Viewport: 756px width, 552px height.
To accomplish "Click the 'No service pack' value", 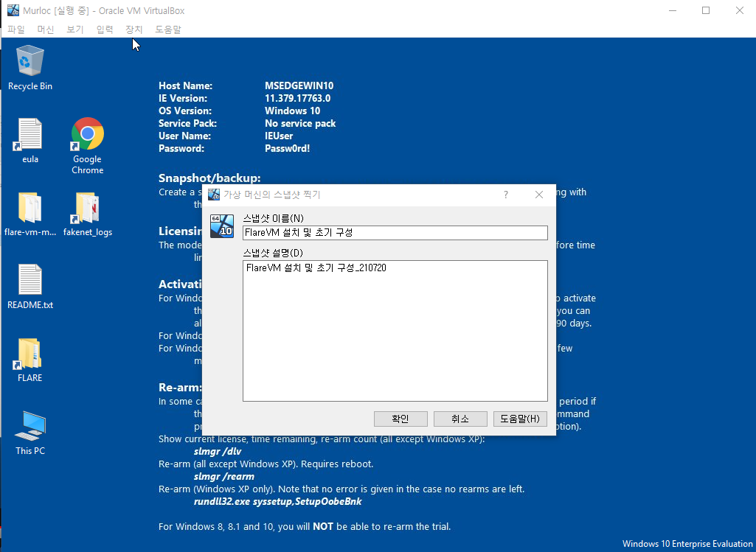I will point(300,123).
